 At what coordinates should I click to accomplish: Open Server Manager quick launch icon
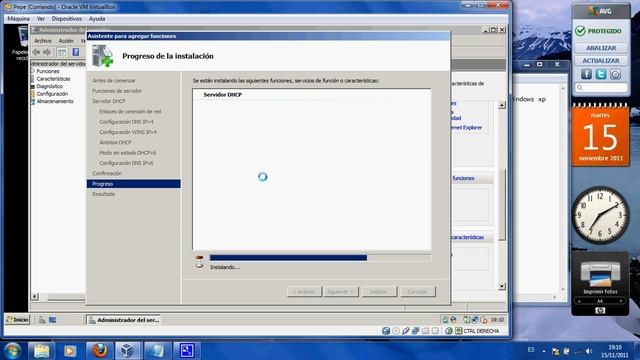(42, 320)
